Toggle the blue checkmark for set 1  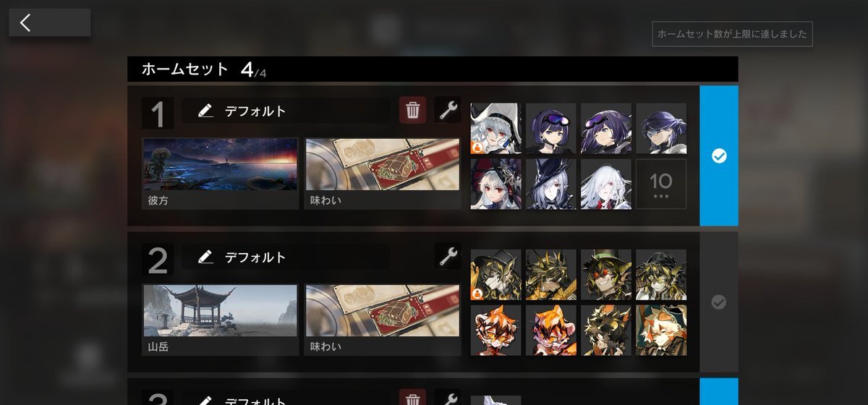coord(719,156)
